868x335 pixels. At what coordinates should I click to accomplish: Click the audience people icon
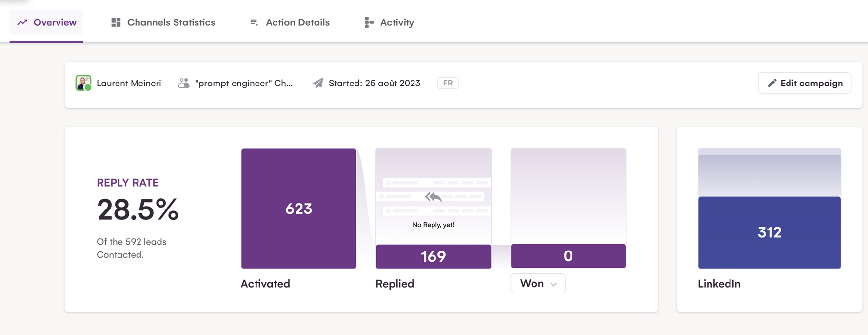click(x=183, y=83)
